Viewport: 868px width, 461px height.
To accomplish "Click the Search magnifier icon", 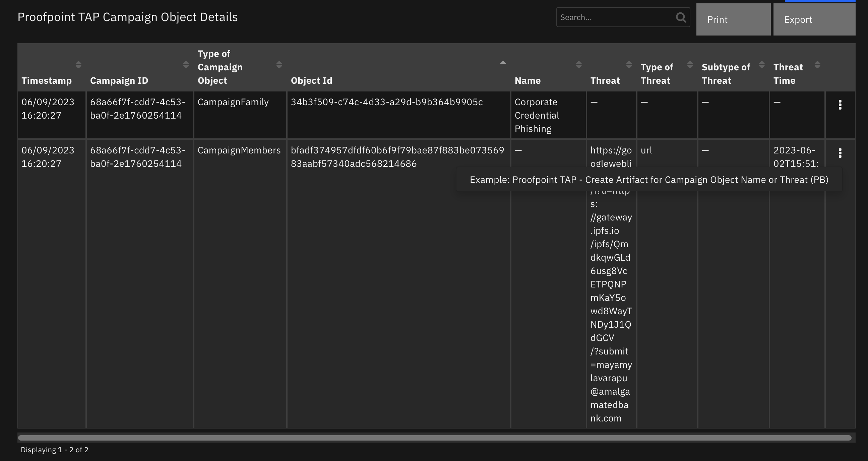I will pyautogui.click(x=681, y=18).
